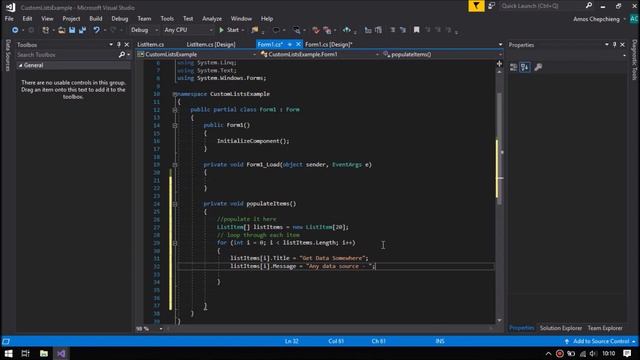The height and width of the screenshot is (360, 640).
Task: Open the document tab list dropdown arrow
Action: coord(500,44)
